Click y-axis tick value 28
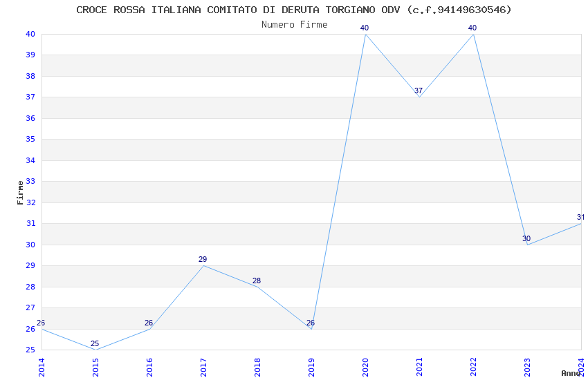This screenshot has width=588, height=380. (30, 287)
